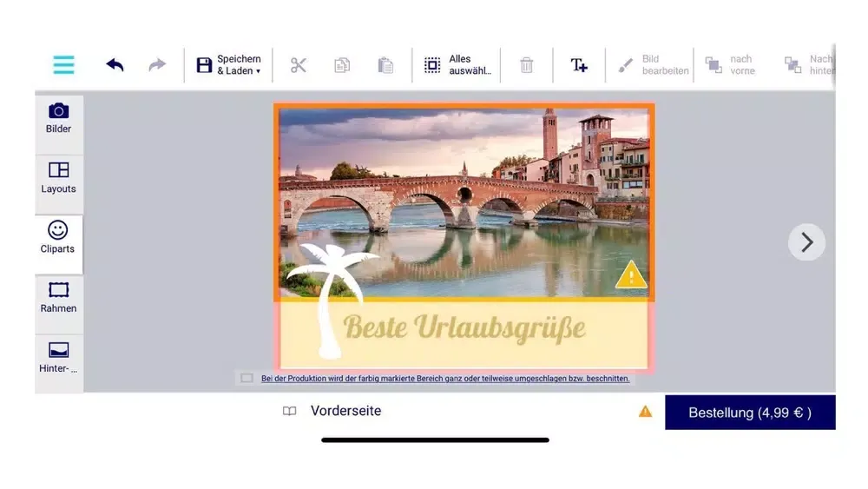This screenshot has width=868, height=489.
Task: Click the warning triangle on photo
Action: (631, 274)
